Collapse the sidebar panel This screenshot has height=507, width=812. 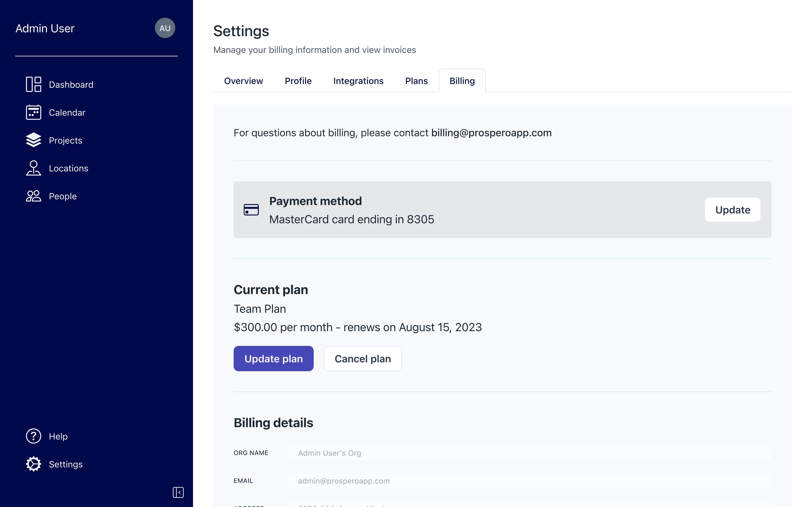click(x=178, y=492)
